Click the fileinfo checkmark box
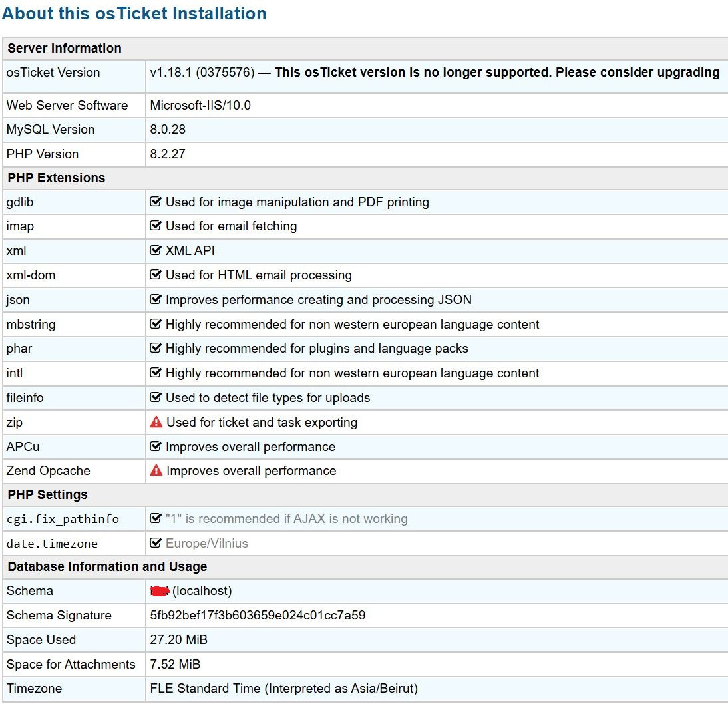Image resolution: width=728 pixels, height=708 pixels. tap(156, 397)
